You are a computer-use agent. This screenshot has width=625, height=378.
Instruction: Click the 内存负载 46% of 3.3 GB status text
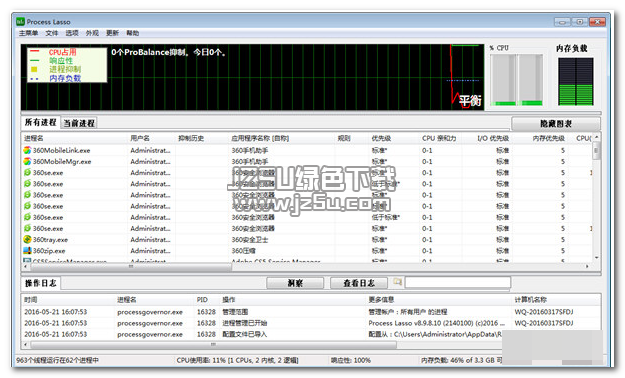pyautogui.click(x=461, y=360)
